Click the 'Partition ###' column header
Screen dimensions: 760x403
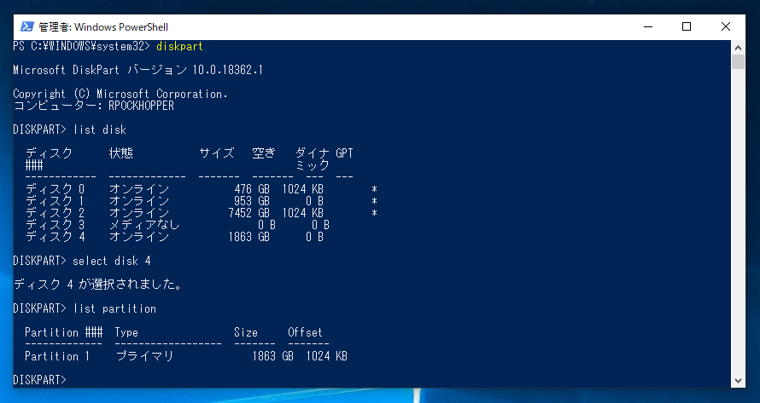pyautogui.click(x=63, y=332)
